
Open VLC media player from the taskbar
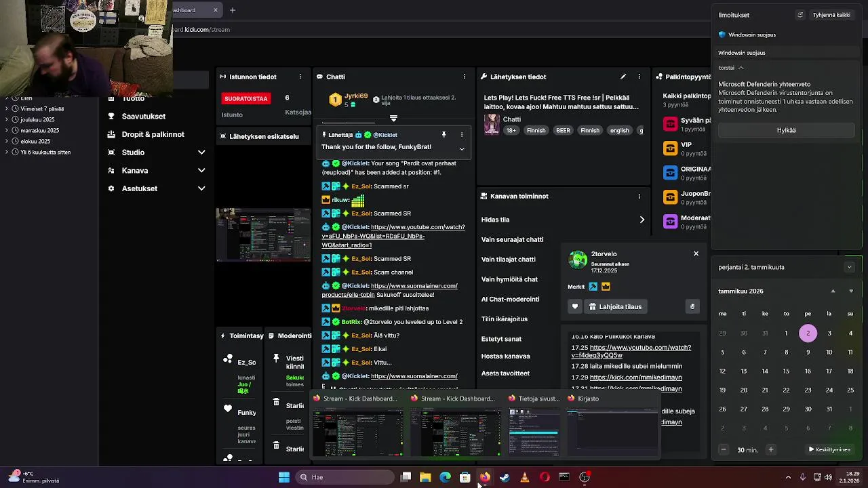click(x=524, y=477)
